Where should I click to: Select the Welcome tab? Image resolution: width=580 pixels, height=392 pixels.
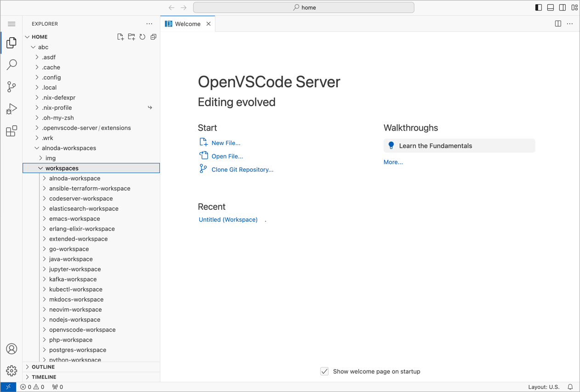(x=188, y=24)
